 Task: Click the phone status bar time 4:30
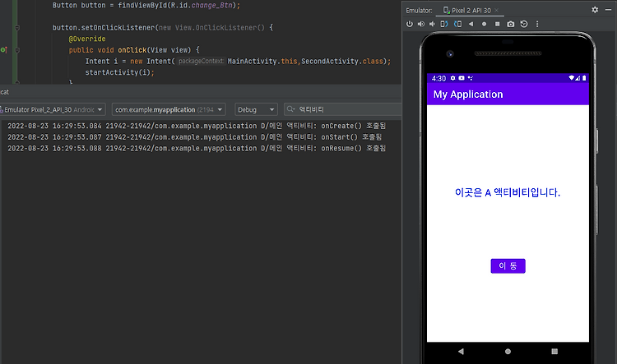(438, 78)
